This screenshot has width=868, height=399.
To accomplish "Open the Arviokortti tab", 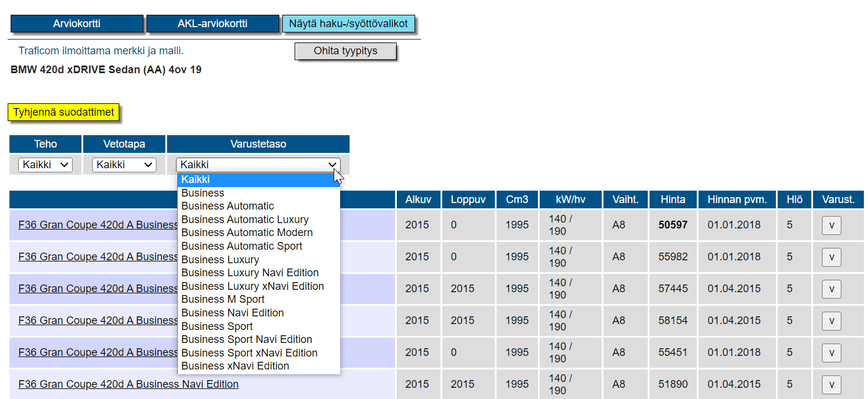I will pos(77,24).
